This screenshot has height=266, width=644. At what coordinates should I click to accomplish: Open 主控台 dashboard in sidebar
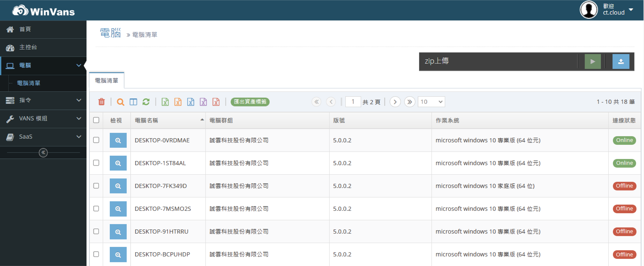43,47
